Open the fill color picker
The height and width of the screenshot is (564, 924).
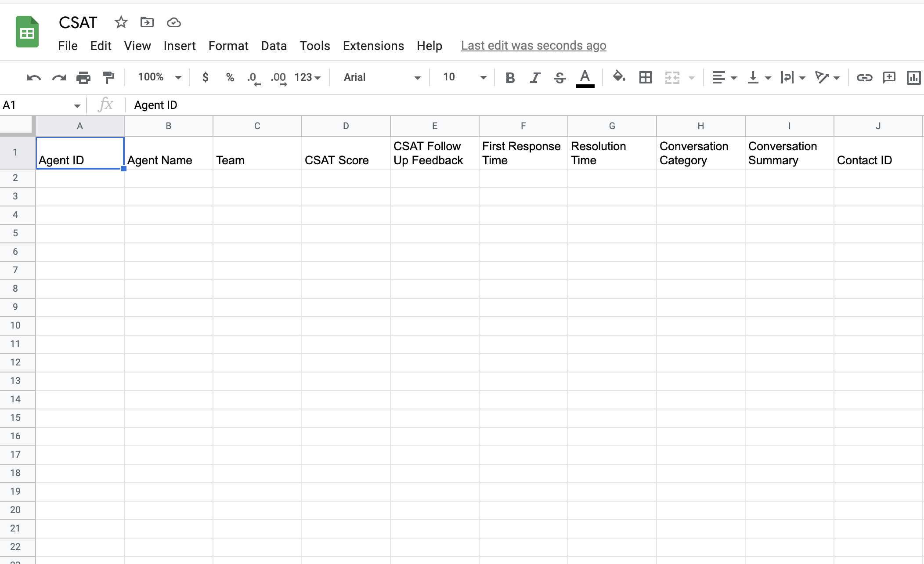click(x=619, y=77)
